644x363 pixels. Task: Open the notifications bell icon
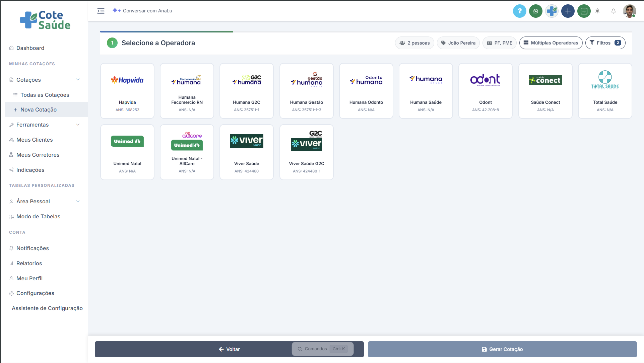click(x=613, y=11)
